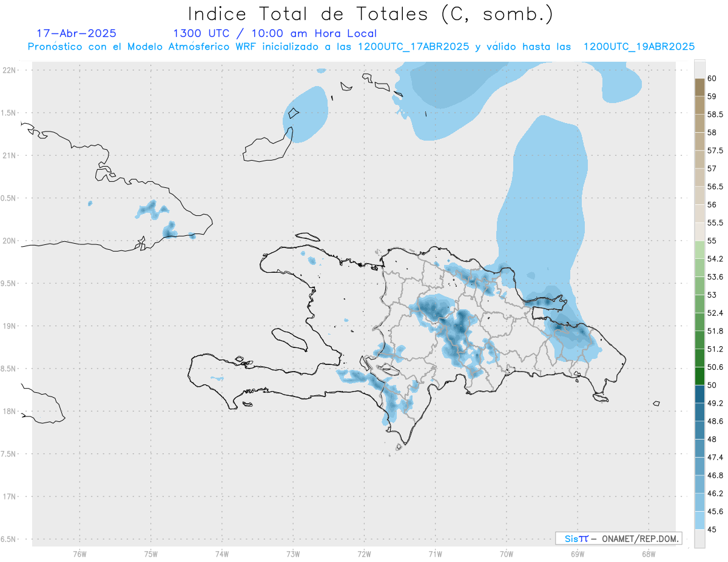The image size is (728, 562).
Task: Click the "56.5" colorbar value
Action: [715, 187]
